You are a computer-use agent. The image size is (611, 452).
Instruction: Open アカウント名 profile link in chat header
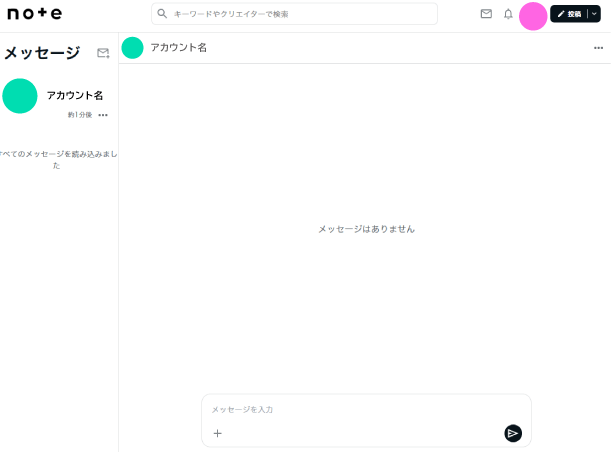coord(178,48)
